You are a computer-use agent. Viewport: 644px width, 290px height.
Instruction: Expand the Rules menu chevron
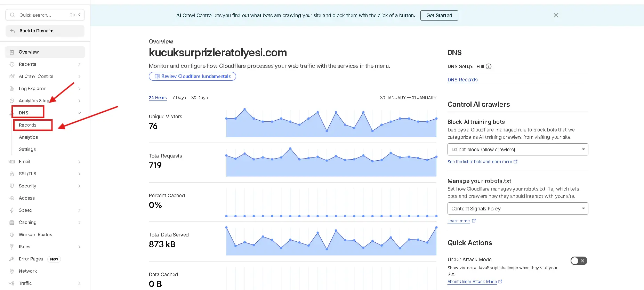click(x=79, y=247)
